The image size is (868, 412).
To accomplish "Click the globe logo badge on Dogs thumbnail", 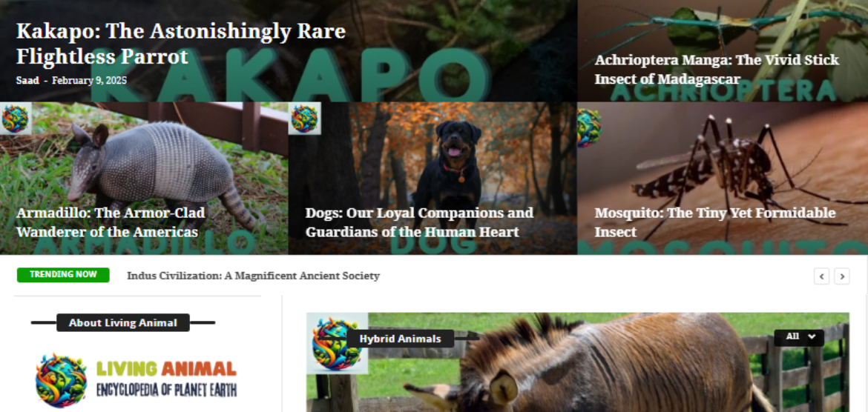I will 304,119.
